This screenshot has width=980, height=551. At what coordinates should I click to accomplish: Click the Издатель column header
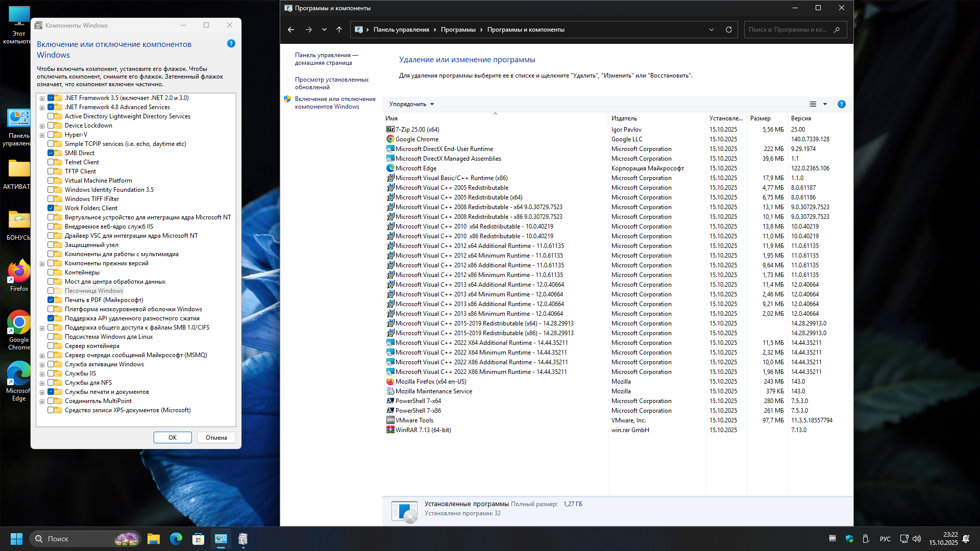(624, 118)
